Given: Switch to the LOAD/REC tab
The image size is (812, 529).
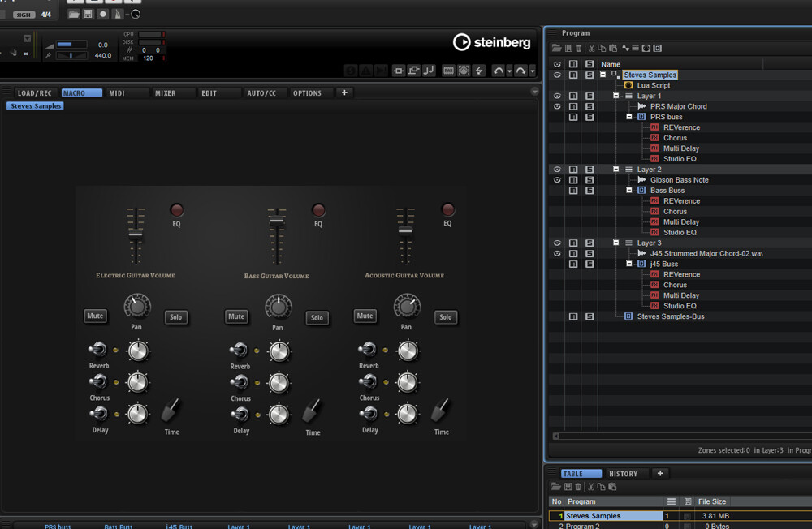Looking at the screenshot, I should (35, 93).
